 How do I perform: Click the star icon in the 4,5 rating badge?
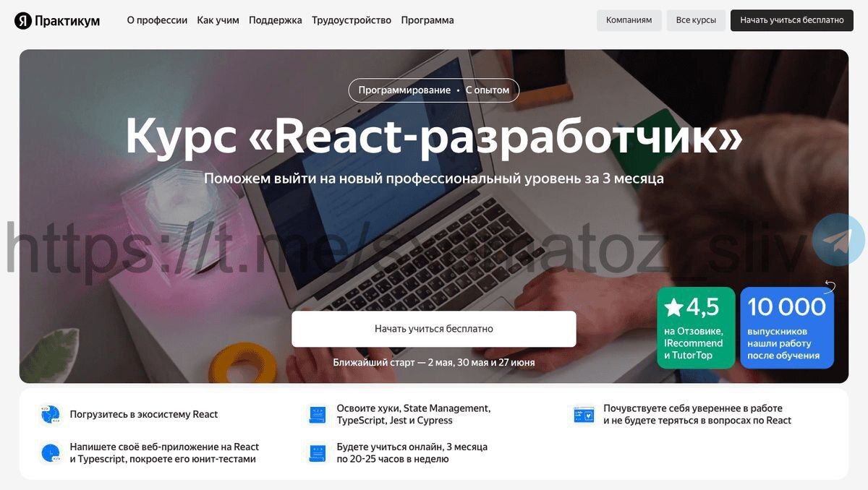click(x=673, y=307)
